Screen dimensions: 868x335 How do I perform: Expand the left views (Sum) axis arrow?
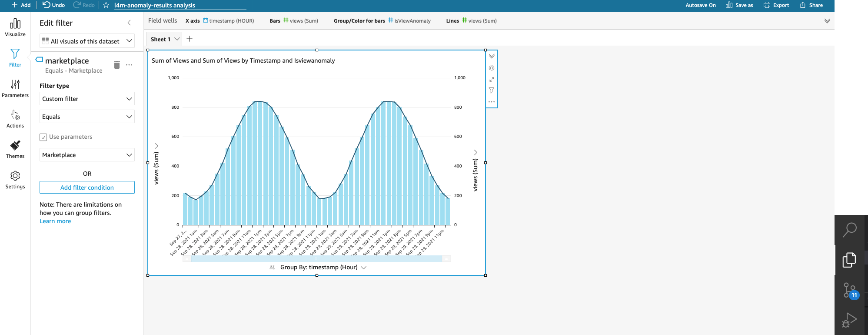[157, 146]
